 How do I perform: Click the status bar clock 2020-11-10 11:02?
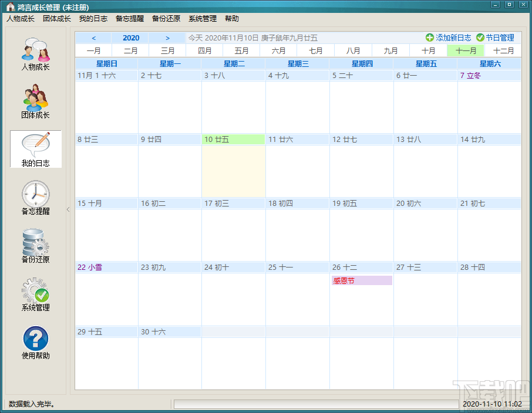(x=492, y=404)
